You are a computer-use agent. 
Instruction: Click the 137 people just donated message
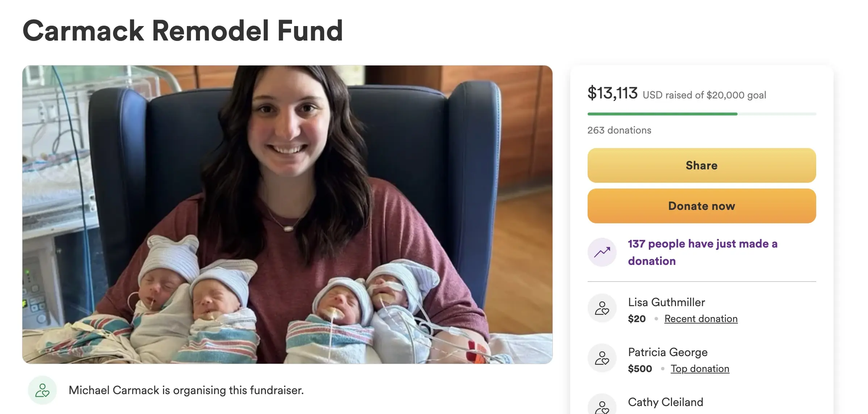tap(702, 252)
